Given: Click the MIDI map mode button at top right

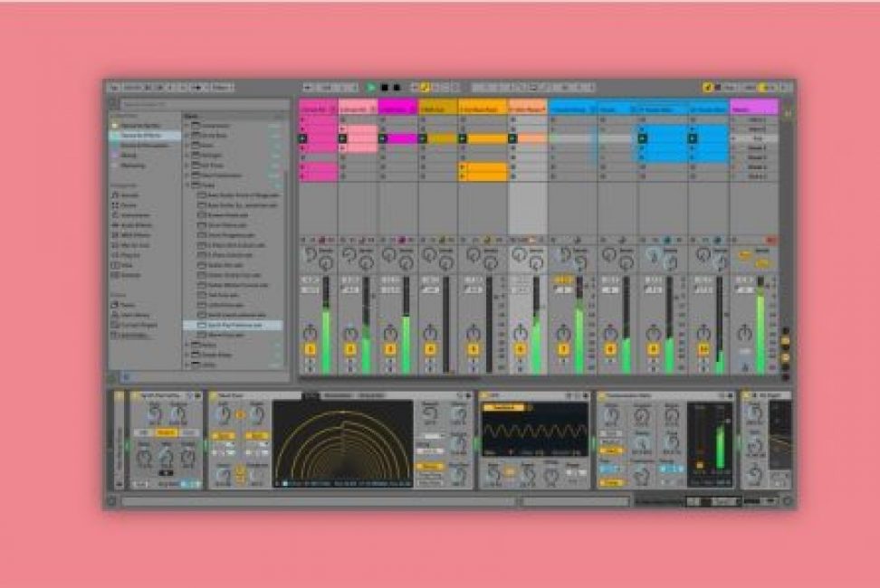Looking at the screenshot, I should pos(749,88).
